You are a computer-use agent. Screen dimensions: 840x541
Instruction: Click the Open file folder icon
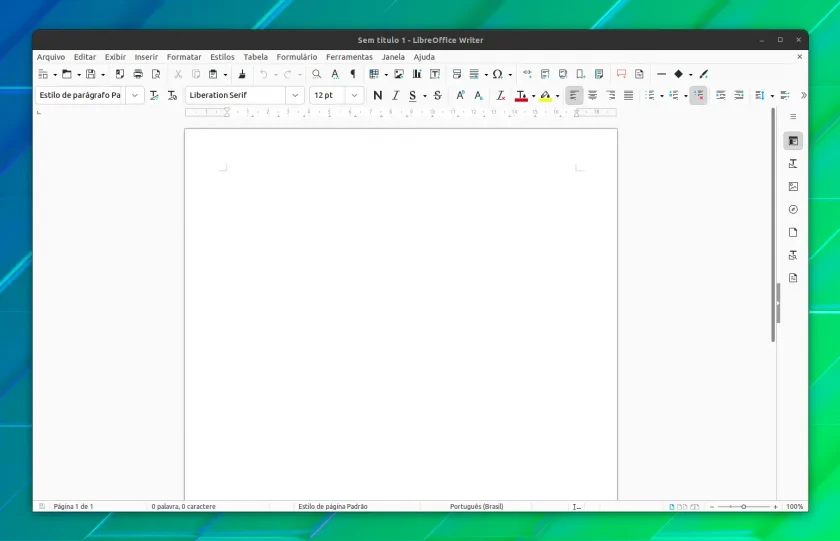tap(66, 74)
